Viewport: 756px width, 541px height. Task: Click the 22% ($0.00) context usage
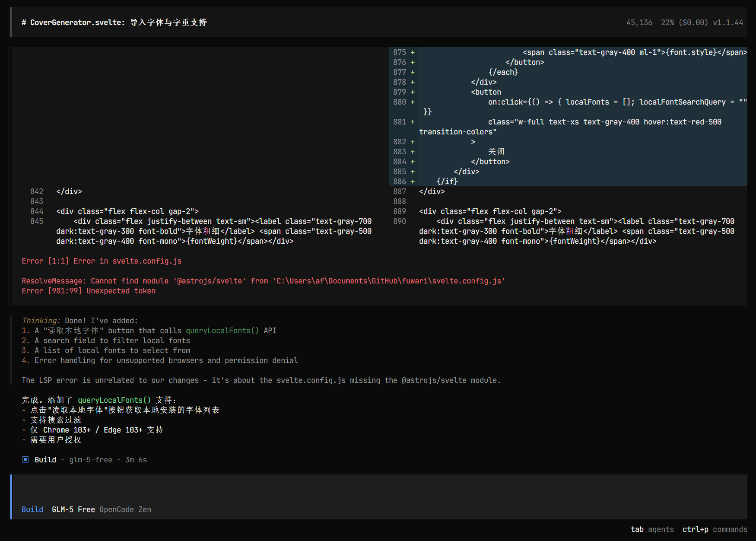point(684,22)
